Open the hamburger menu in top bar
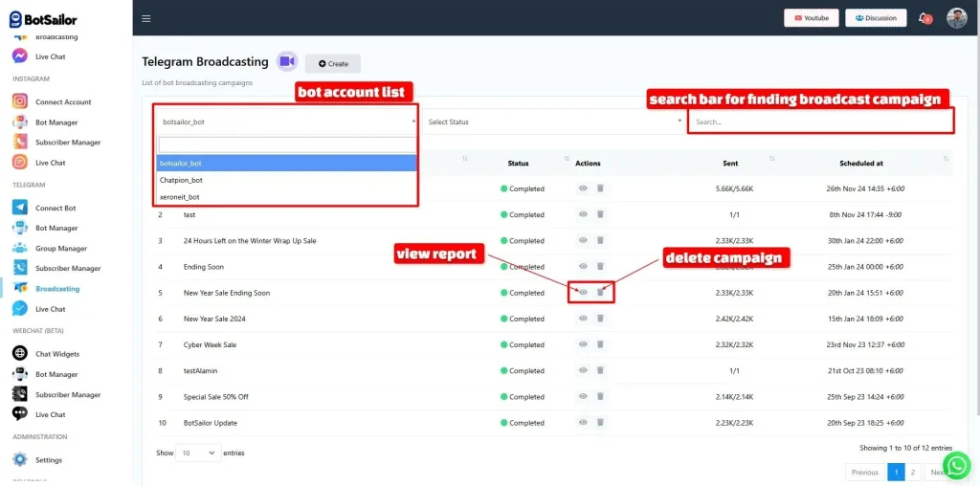Screen dimensions: 980x486 146,19
